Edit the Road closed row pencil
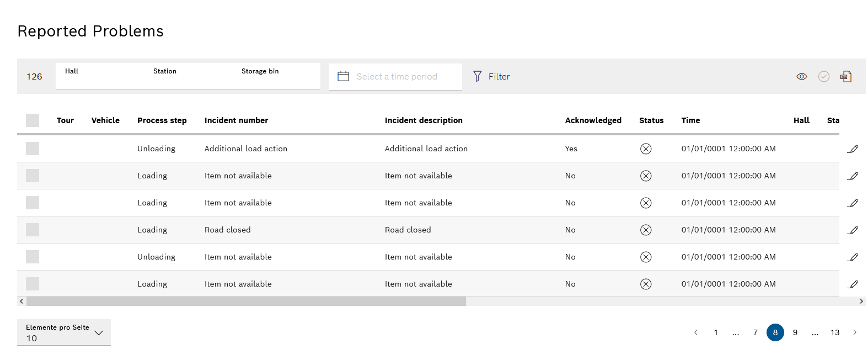 (x=853, y=230)
